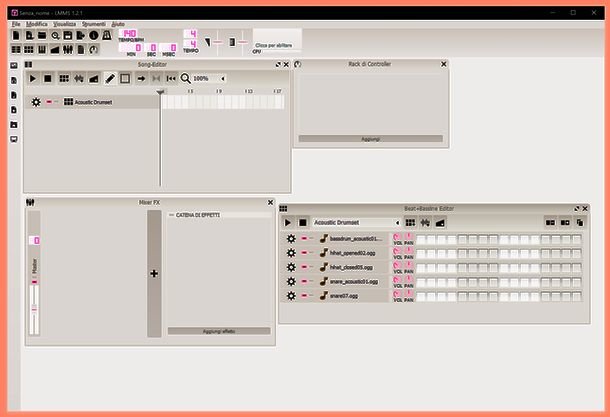Stop playback in Song-Editor
Screen dimensions: 610x417
click(x=47, y=79)
